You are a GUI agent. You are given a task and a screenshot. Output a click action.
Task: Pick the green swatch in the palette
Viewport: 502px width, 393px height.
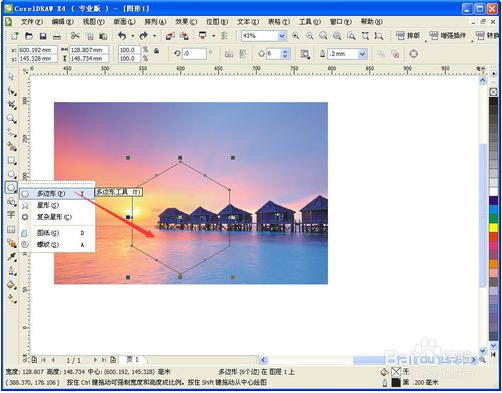point(493,219)
